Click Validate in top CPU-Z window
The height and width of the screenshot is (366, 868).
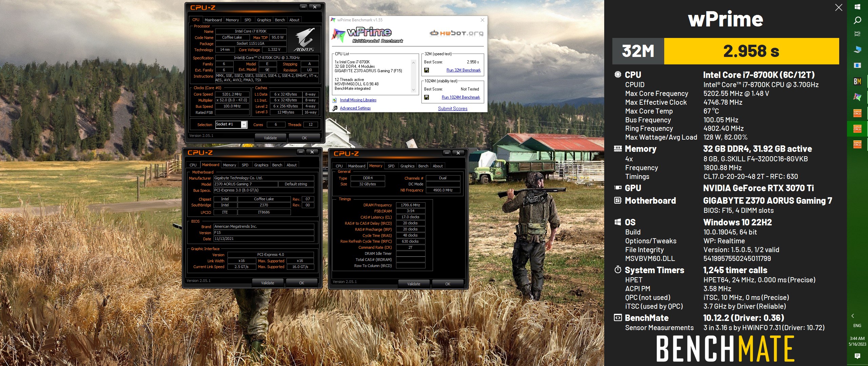(x=270, y=138)
